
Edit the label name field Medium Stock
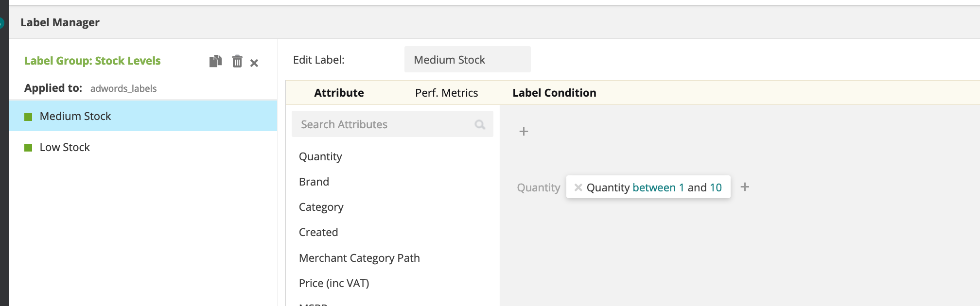(x=467, y=60)
